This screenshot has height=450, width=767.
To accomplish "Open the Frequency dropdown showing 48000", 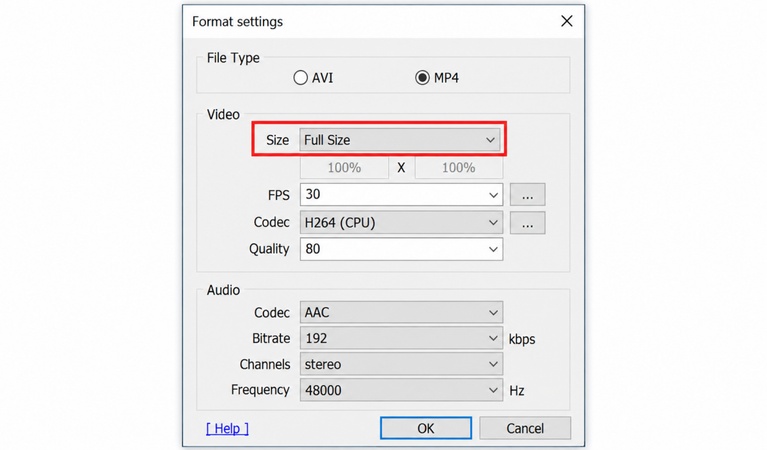I will (401, 390).
